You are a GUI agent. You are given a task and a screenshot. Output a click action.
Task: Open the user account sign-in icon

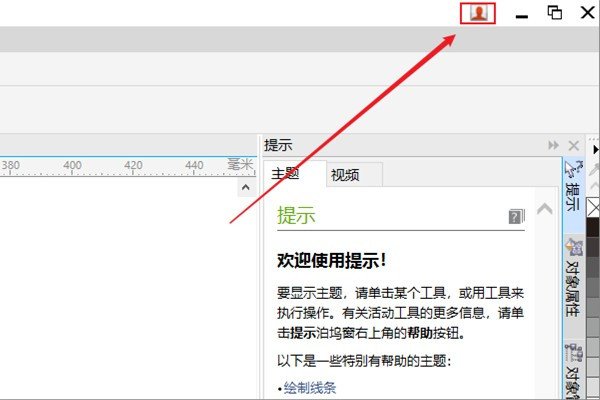click(478, 13)
